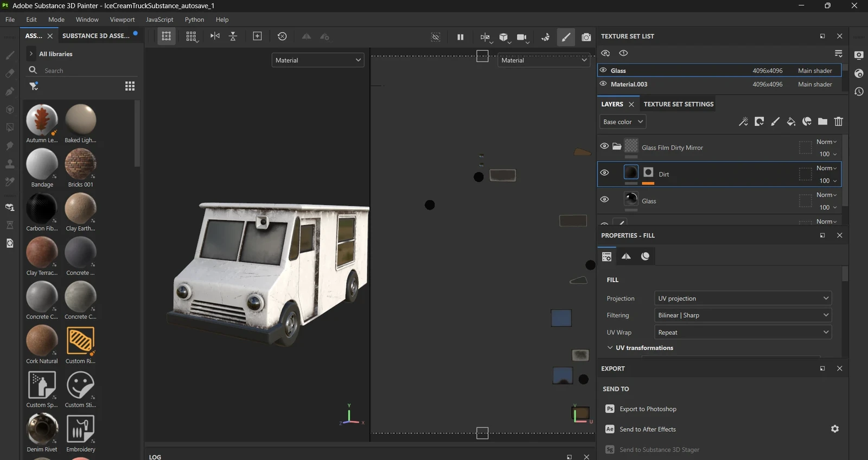Open the camera video options icon

coord(522,37)
